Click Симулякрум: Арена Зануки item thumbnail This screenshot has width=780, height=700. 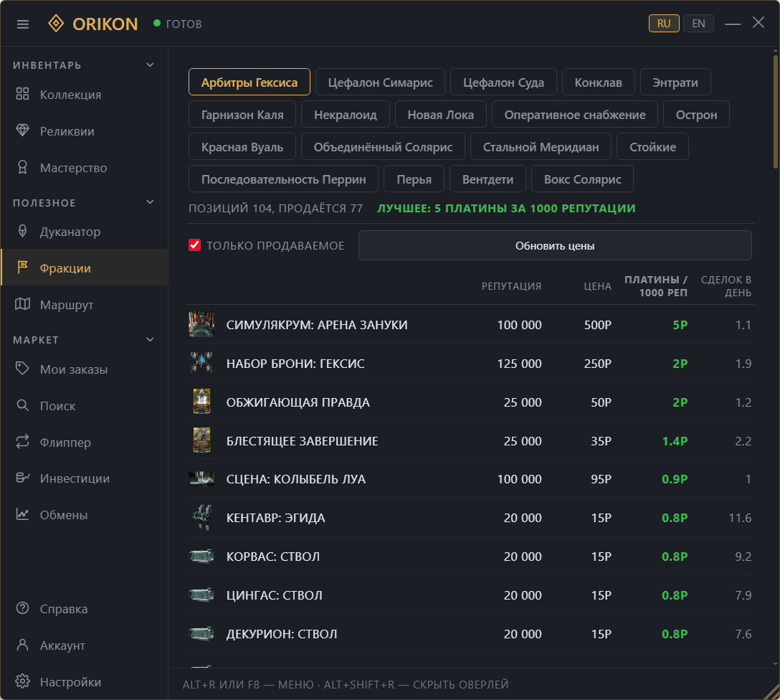[x=201, y=324]
